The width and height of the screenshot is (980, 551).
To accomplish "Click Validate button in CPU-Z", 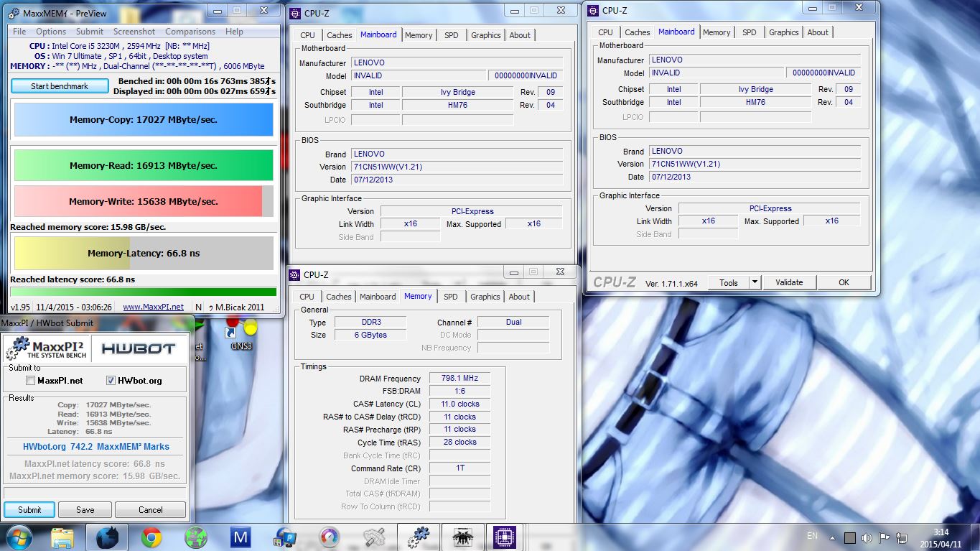I will pyautogui.click(x=789, y=282).
